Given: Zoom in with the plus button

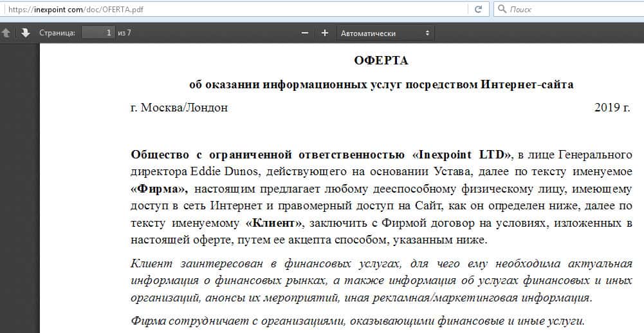Looking at the screenshot, I should (324, 33).
